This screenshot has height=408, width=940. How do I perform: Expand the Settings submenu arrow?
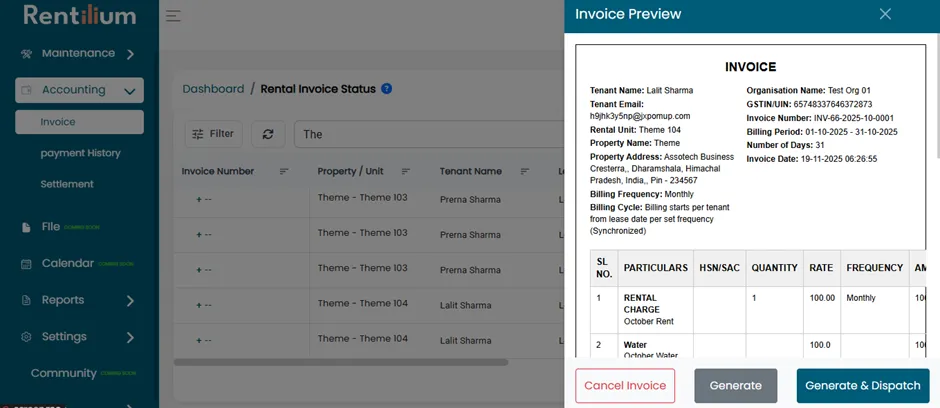130,337
